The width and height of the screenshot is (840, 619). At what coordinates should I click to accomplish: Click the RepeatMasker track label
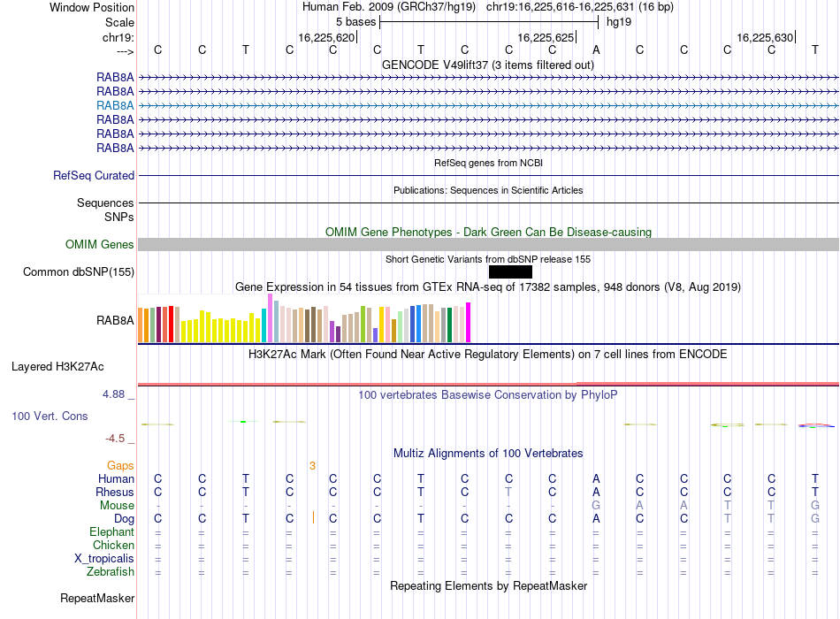coord(97,598)
